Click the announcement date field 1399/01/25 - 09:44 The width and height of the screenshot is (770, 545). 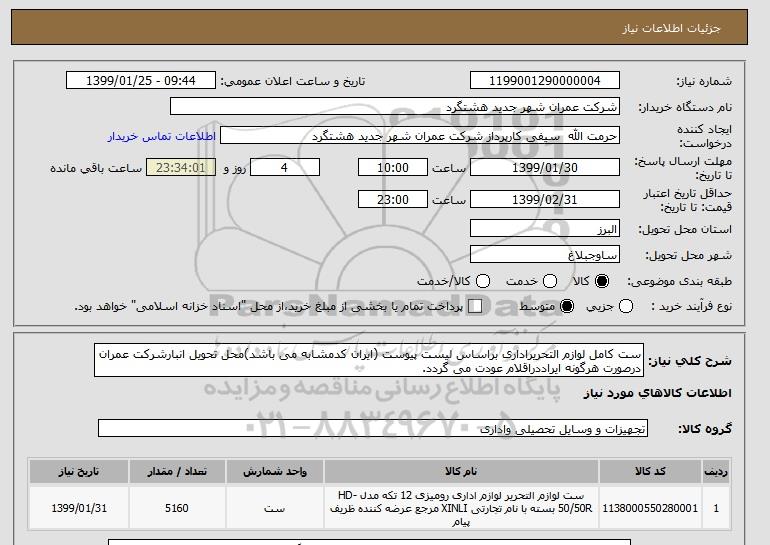[141, 81]
